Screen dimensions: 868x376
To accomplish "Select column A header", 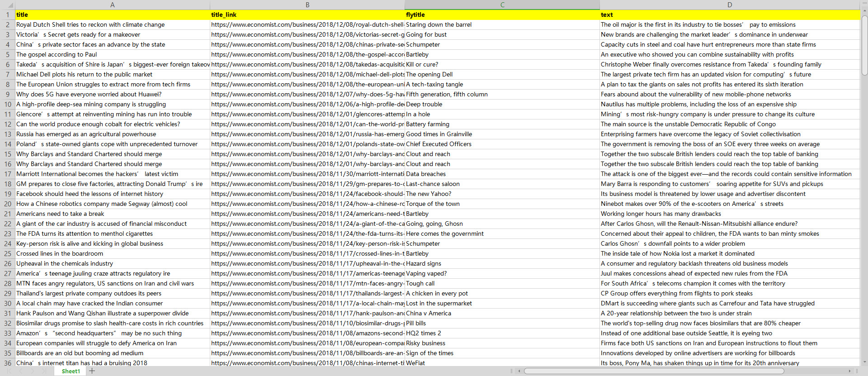I will (x=113, y=5).
